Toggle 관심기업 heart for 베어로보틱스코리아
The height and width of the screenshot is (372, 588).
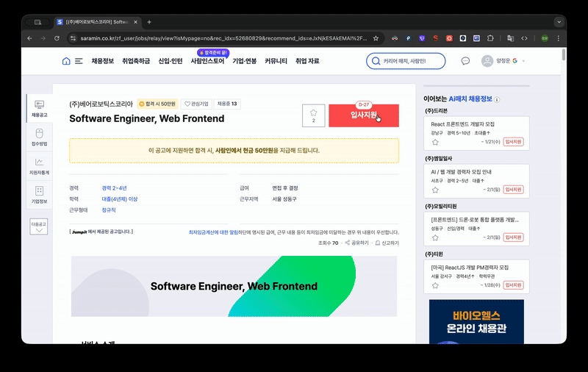tap(196, 104)
